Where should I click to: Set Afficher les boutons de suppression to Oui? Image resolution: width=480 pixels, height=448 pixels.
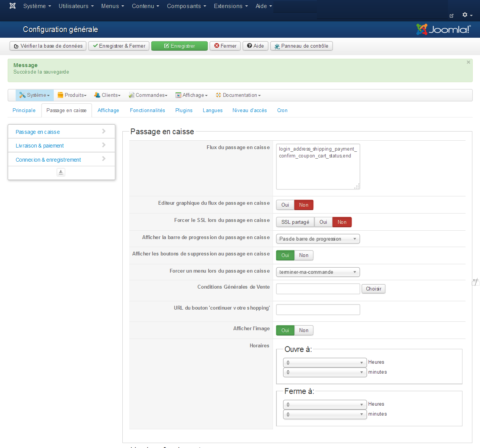285,255
